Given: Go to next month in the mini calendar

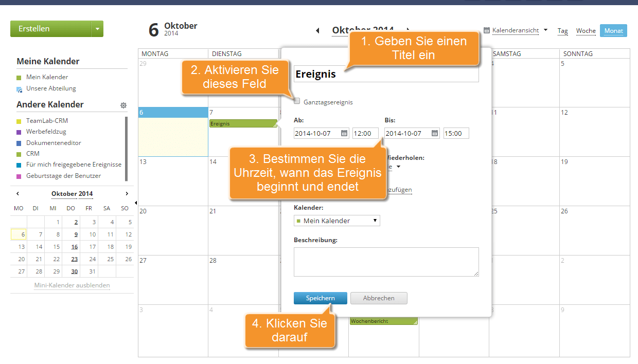Looking at the screenshot, I should click(127, 194).
